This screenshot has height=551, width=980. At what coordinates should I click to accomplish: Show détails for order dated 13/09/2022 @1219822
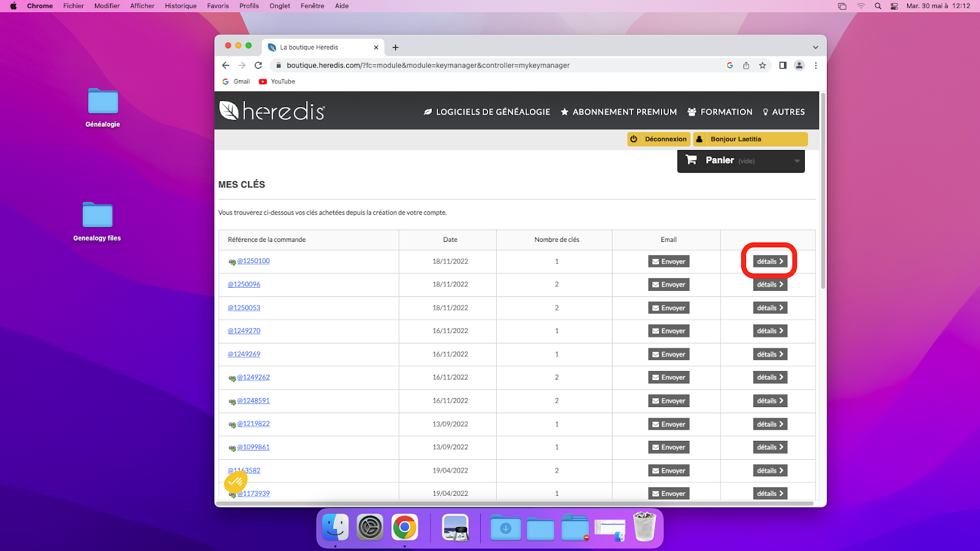point(770,424)
